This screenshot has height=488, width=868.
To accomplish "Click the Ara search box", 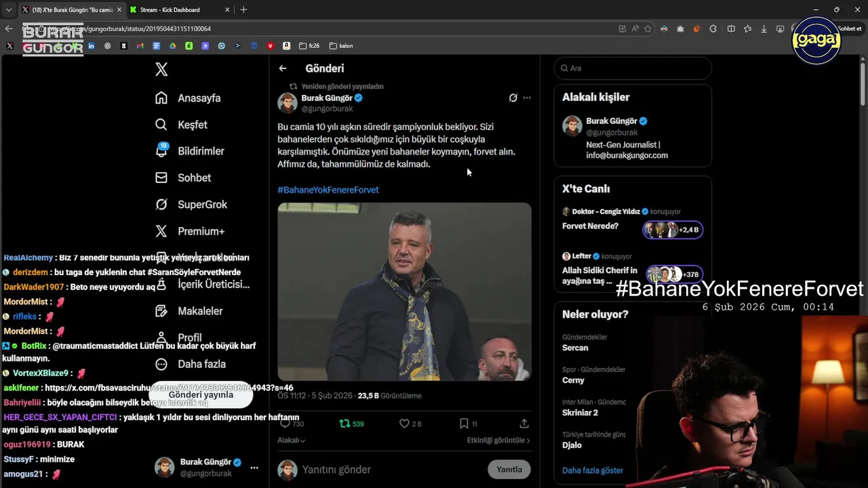I will [x=633, y=68].
